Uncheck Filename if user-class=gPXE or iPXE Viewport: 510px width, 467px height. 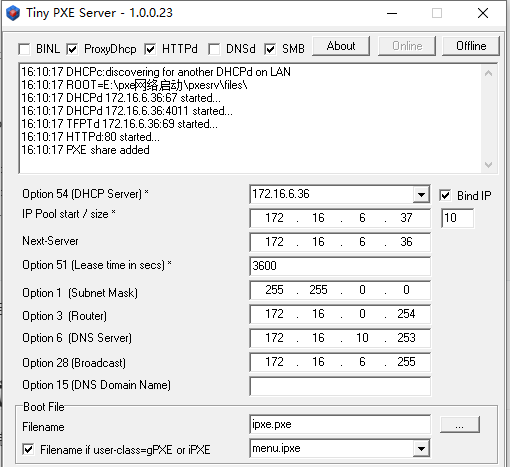click(x=28, y=449)
